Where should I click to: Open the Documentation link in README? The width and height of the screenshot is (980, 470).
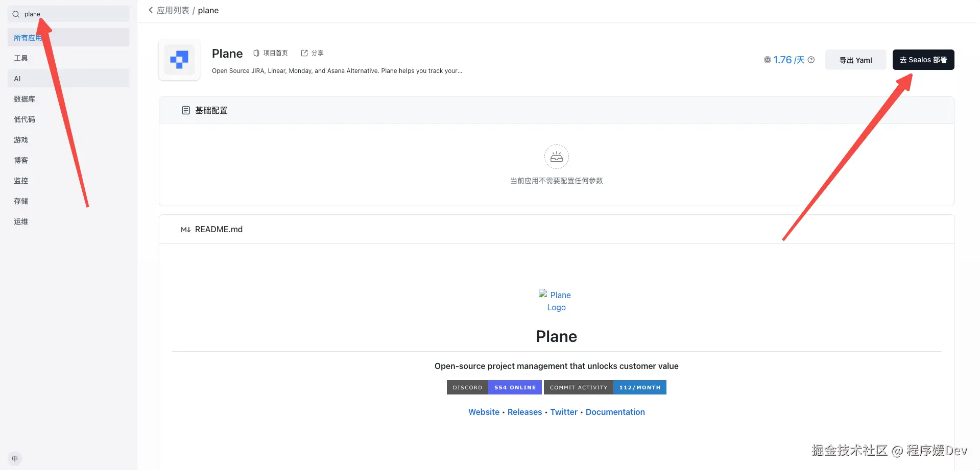pos(615,412)
